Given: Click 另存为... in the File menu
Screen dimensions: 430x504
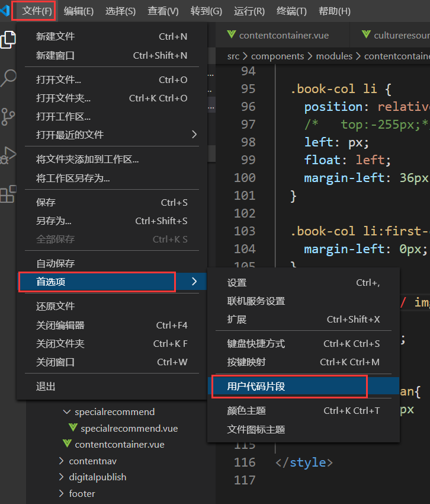Looking at the screenshot, I should point(112,221).
